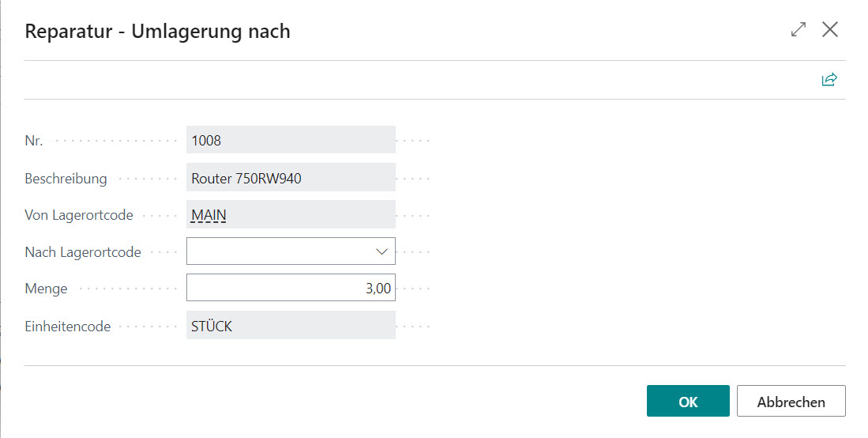Click the Von Lagerortcode label
This screenshot has height=438, width=868.
point(79,215)
